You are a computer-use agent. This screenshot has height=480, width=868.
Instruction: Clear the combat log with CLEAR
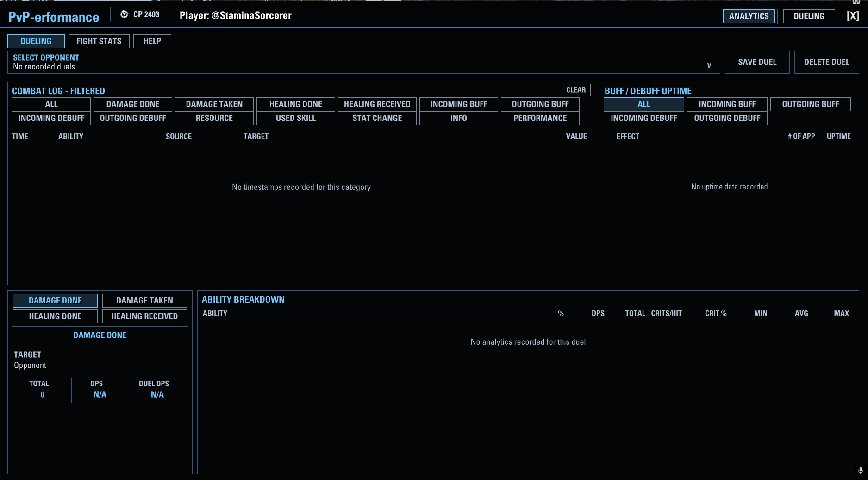click(x=576, y=90)
